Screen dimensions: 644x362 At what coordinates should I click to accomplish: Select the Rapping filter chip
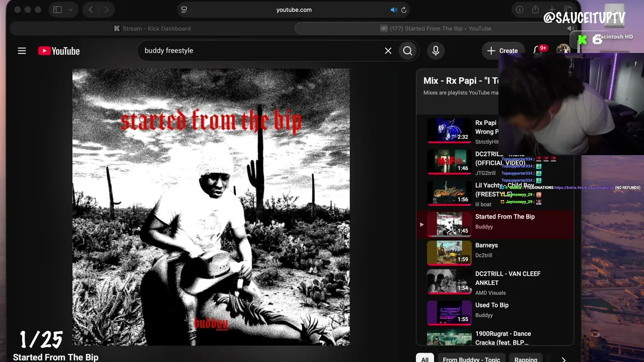(526, 359)
